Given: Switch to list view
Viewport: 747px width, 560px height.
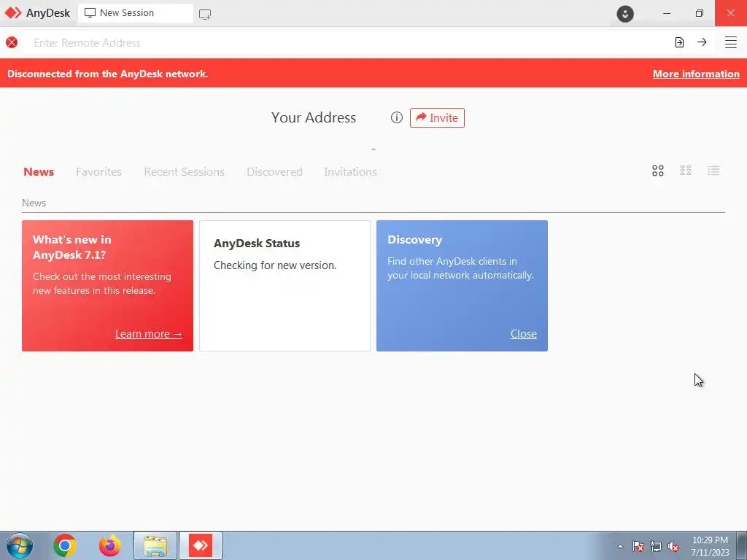Looking at the screenshot, I should point(713,171).
